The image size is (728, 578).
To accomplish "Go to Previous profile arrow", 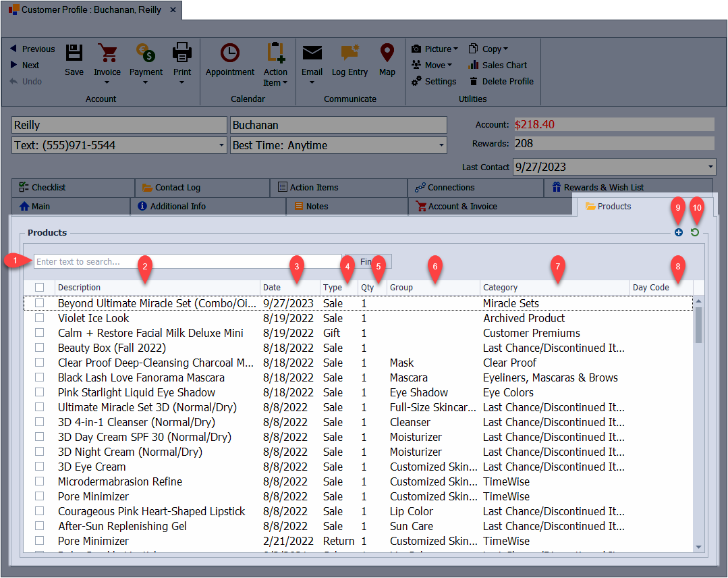I will coord(13,49).
